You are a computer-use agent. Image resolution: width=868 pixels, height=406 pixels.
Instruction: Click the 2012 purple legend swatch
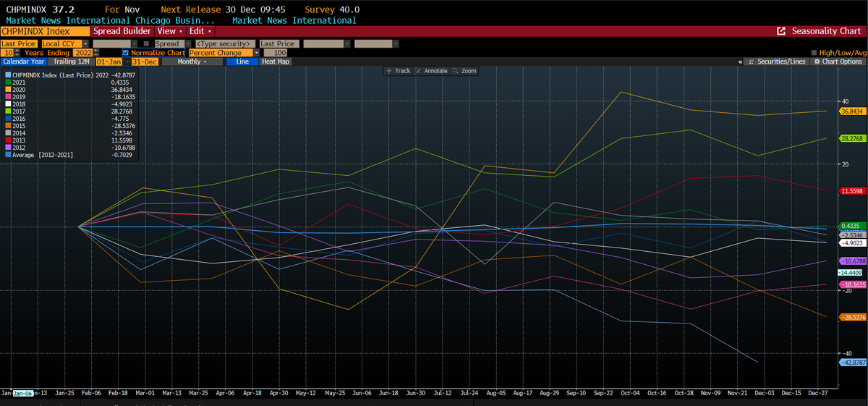[x=8, y=148]
